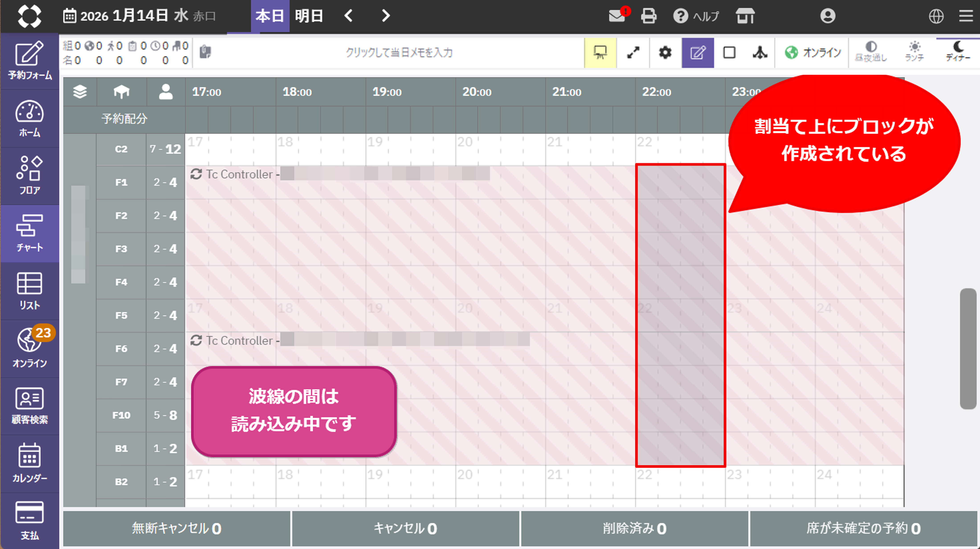Toggle the edit pencil mode button

point(698,53)
